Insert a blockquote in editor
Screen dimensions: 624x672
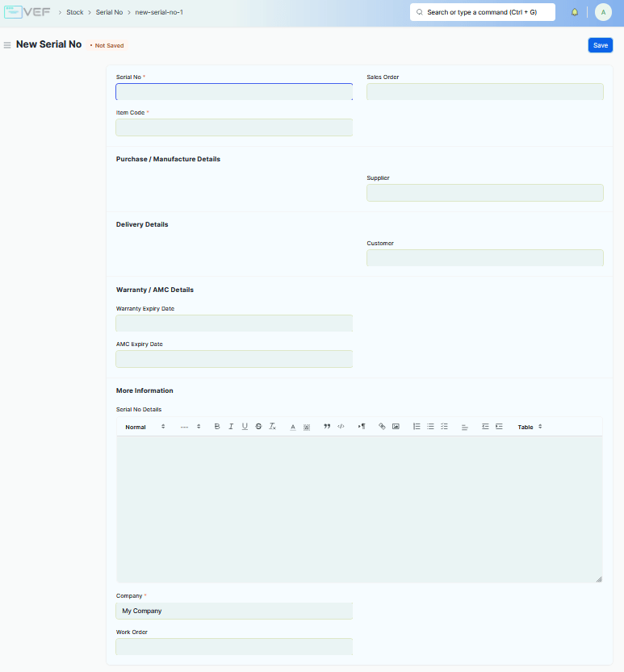coord(327,427)
